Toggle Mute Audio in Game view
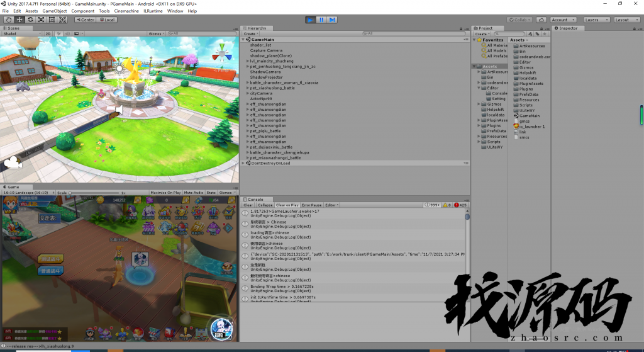The height and width of the screenshot is (352, 644). tap(194, 193)
